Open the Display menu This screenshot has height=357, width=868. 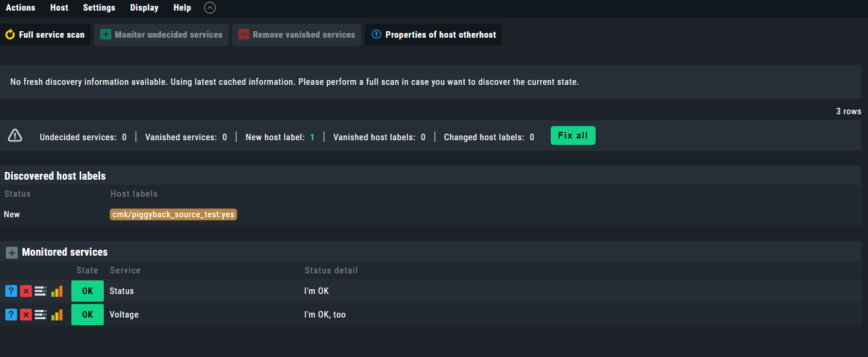(x=144, y=8)
